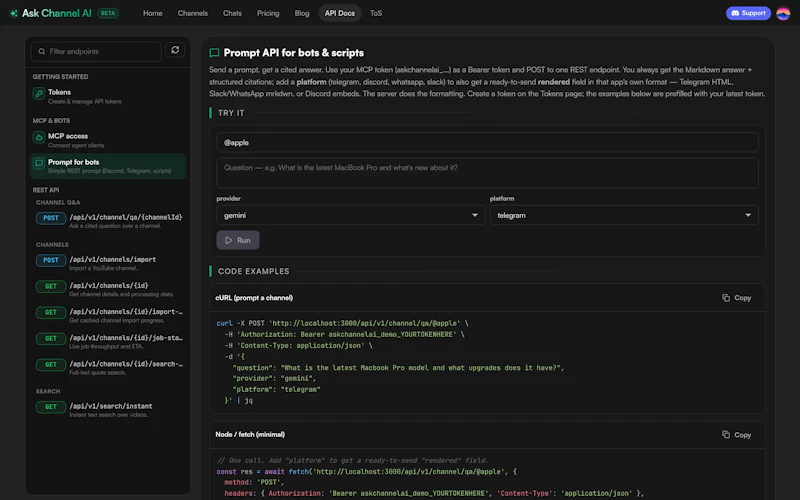Viewport: 800px width, 500px height.
Task: Click the 'Node / fetch (minimal)' title
Action: (250, 435)
